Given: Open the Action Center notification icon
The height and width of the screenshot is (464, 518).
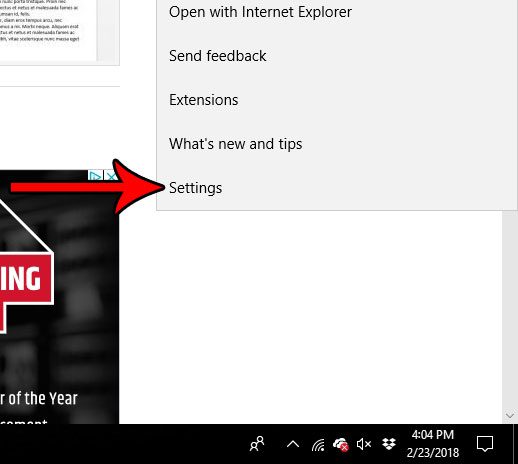Looking at the screenshot, I should click(x=485, y=444).
